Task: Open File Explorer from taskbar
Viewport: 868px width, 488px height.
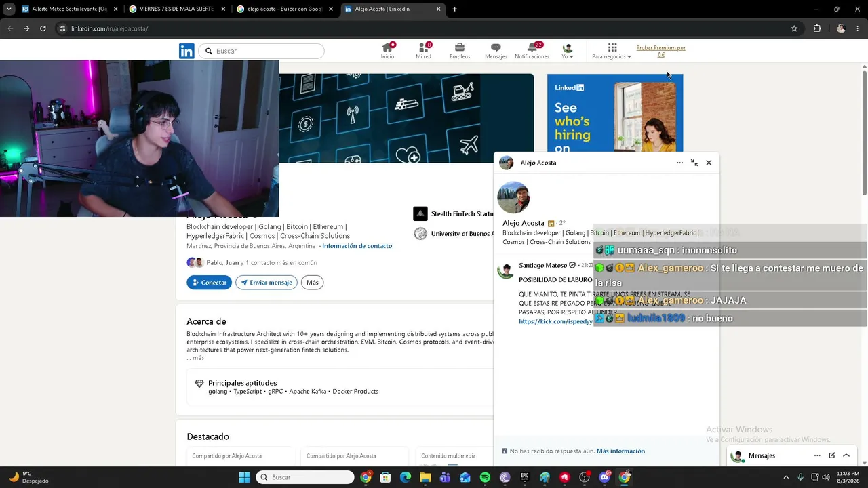Action: click(x=425, y=477)
